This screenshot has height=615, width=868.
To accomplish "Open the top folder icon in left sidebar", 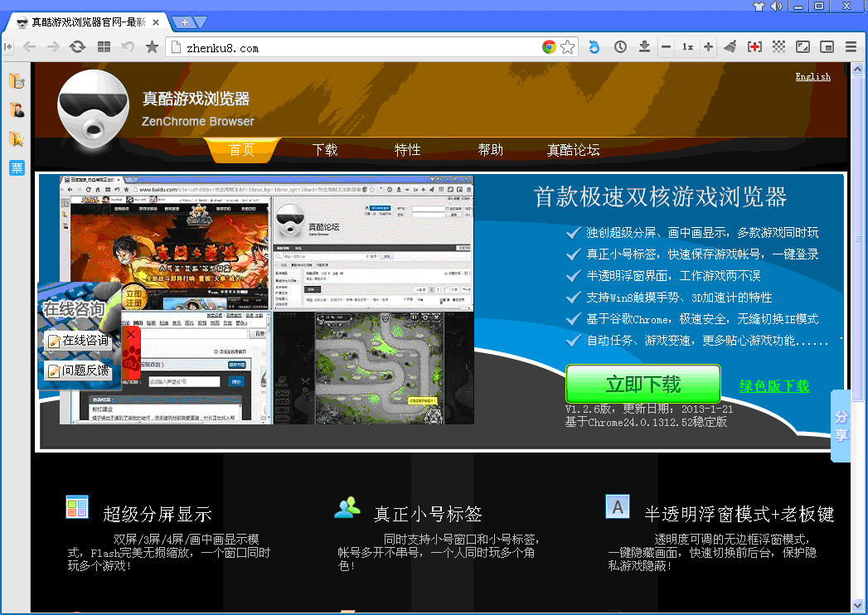I will (x=17, y=81).
